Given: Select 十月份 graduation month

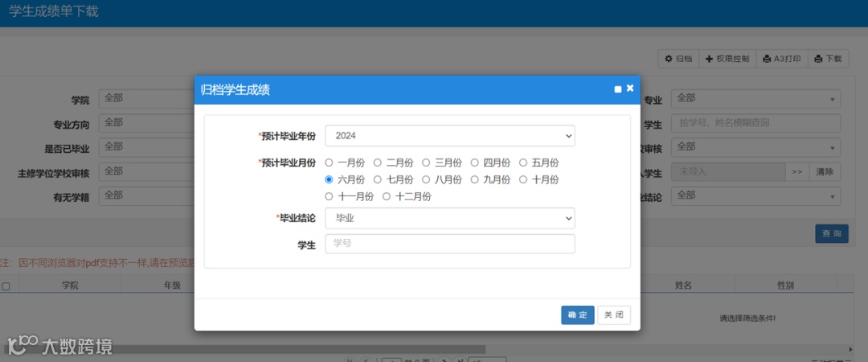Looking at the screenshot, I should coord(523,179).
